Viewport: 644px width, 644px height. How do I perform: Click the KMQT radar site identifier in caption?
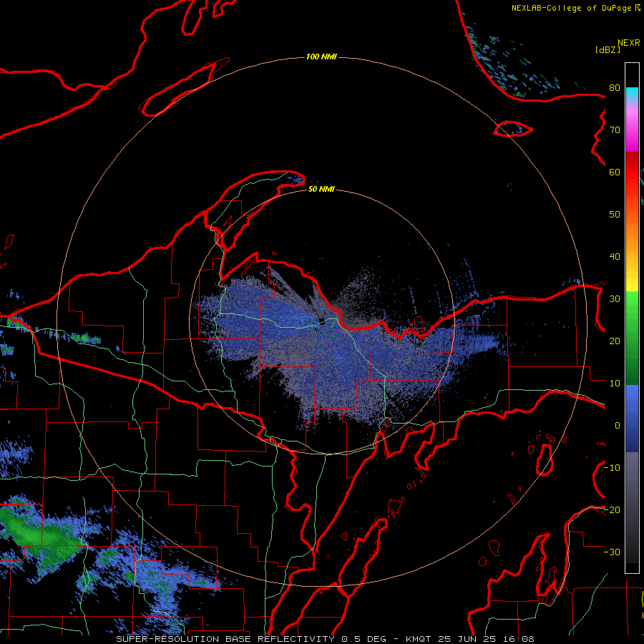tap(418, 639)
